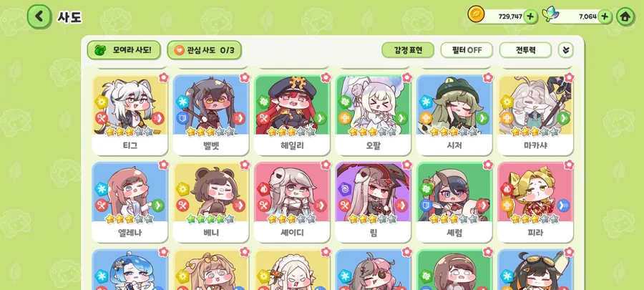This screenshot has height=290, width=644.
Task: Open the 필터 OFF filter options
Action: click(467, 50)
